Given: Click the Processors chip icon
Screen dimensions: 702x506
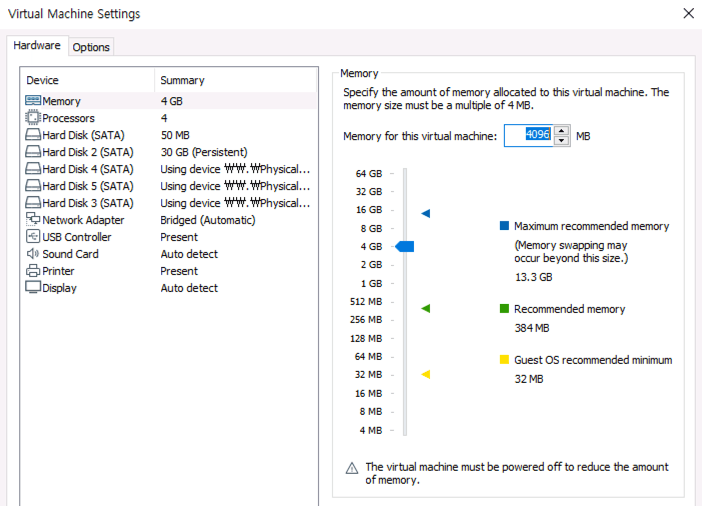Looking at the screenshot, I should coord(33,118).
